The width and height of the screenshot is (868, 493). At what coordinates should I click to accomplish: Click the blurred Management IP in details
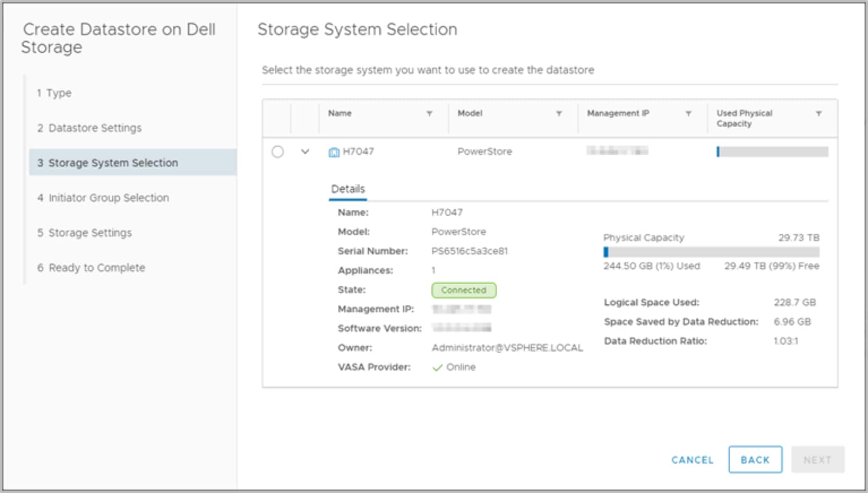pyautogui.click(x=462, y=309)
